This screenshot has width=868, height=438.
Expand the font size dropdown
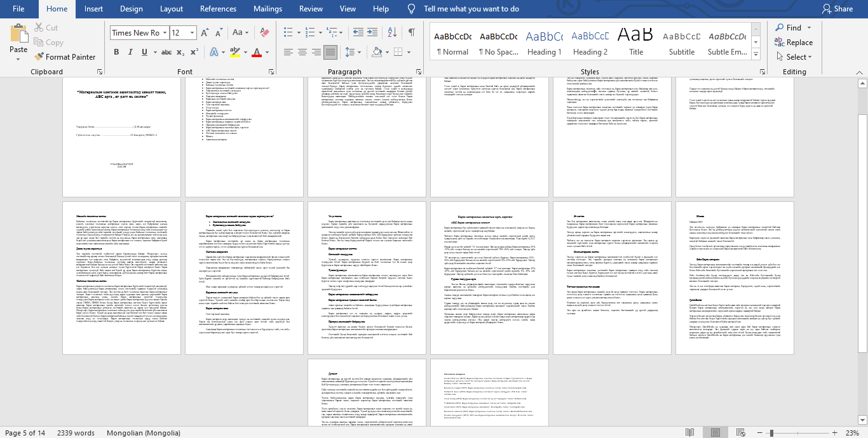coord(193,33)
